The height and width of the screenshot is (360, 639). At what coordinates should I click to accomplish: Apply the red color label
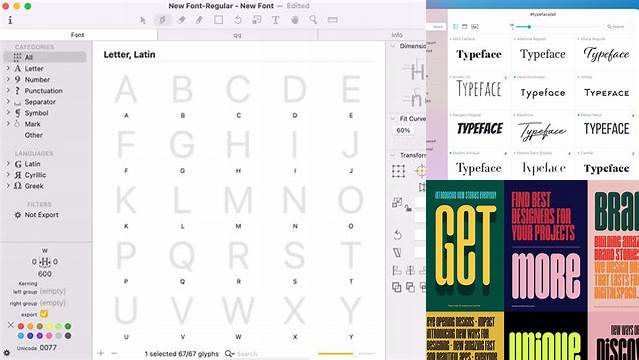[x=21, y=326]
